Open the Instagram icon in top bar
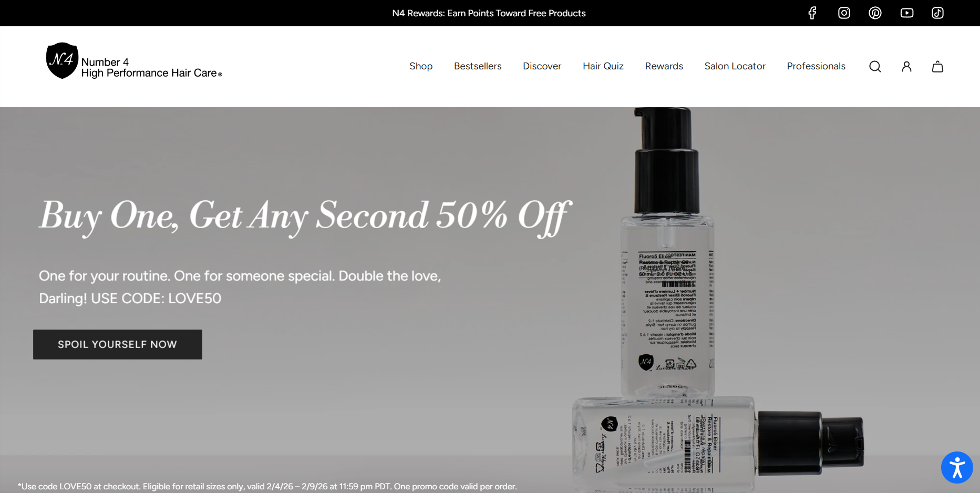Image resolution: width=980 pixels, height=493 pixels. coord(844,13)
